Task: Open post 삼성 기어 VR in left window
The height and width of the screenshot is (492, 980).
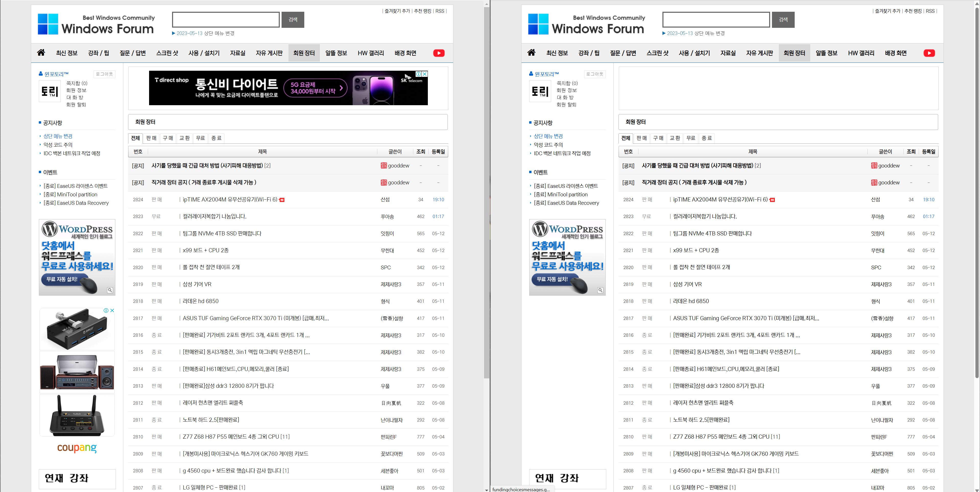Action: [197, 284]
